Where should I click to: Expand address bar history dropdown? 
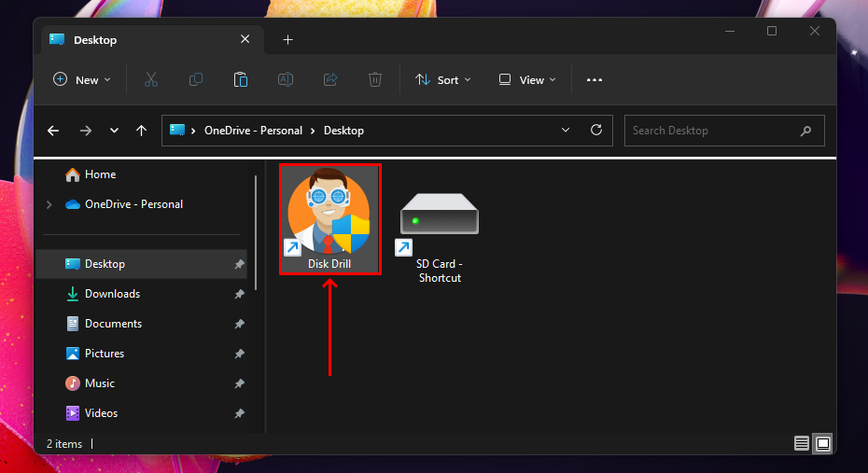[566, 130]
